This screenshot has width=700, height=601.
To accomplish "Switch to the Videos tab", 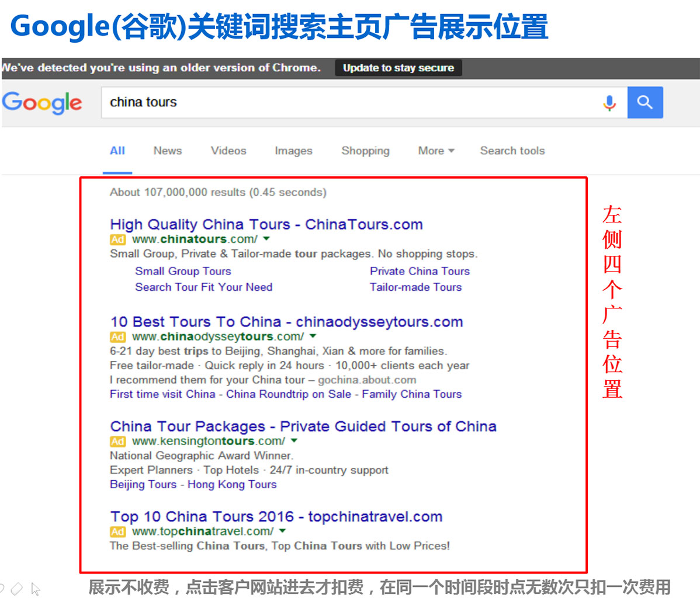I will point(228,151).
